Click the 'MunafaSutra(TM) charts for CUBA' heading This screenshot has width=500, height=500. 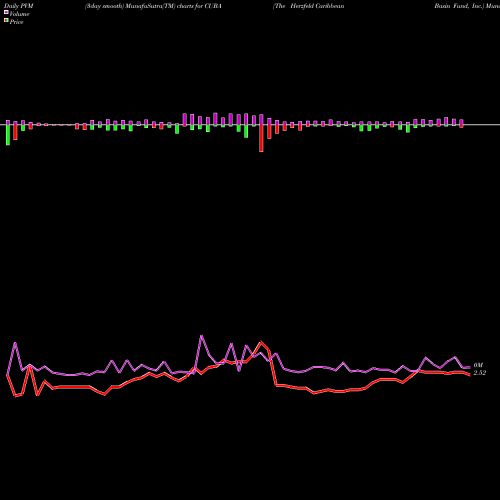tap(173, 6)
